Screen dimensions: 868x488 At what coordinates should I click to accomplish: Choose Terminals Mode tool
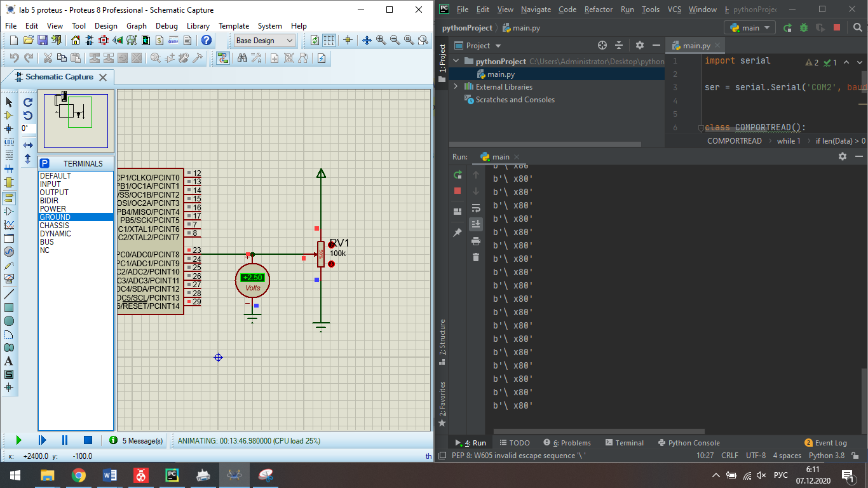tap(9, 198)
